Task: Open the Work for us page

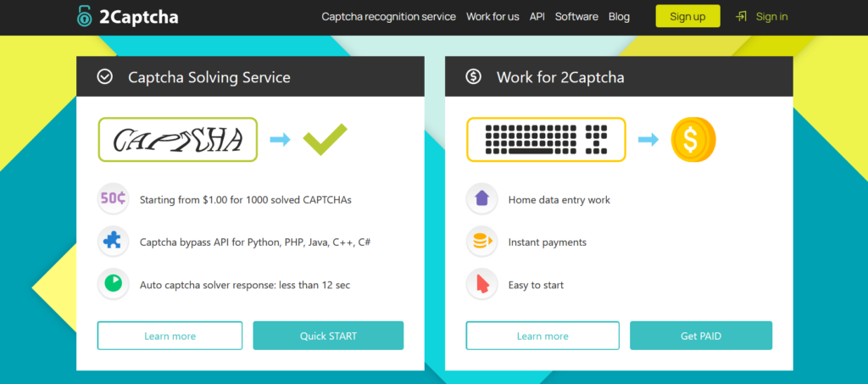Action: (492, 17)
